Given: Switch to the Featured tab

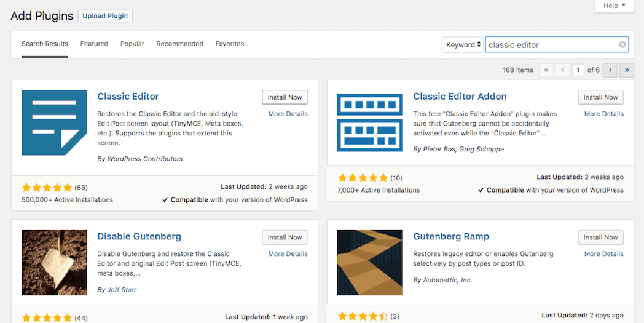Looking at the screenshot, I should click(94, 44).
